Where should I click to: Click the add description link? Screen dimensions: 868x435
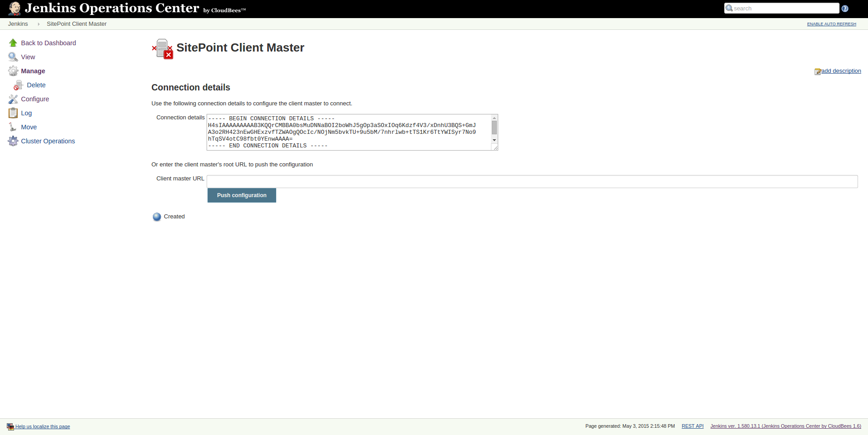(x=841, y=71)
